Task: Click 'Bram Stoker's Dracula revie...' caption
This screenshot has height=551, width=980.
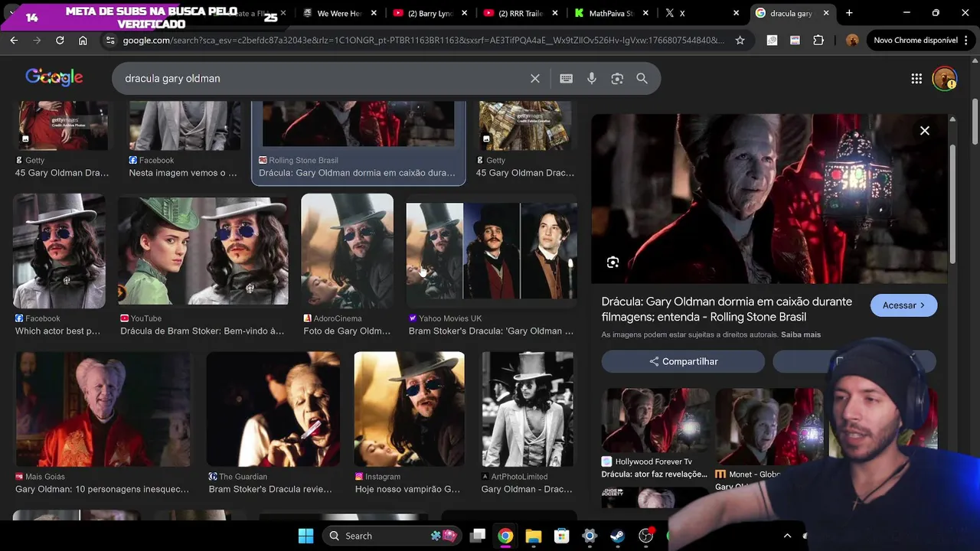Action: click(270, 489)
